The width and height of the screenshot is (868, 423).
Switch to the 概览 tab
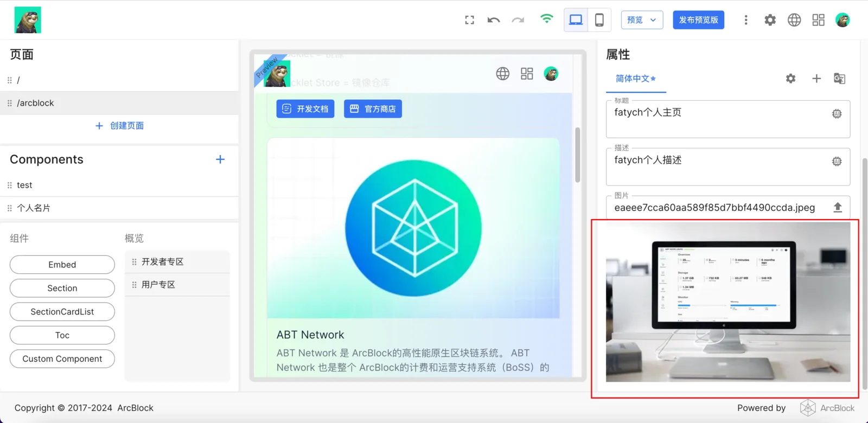click(x=135, y=239)
